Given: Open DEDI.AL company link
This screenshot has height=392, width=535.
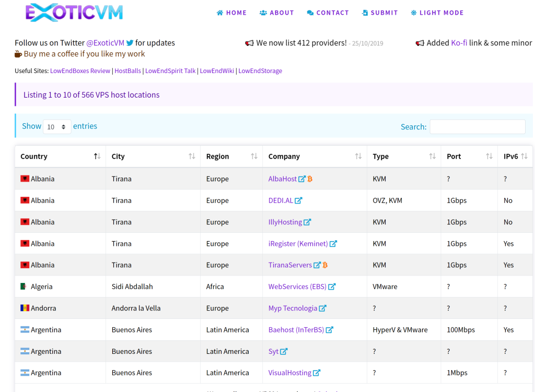Looking at the screenshot, I should [x=281, y=200].
